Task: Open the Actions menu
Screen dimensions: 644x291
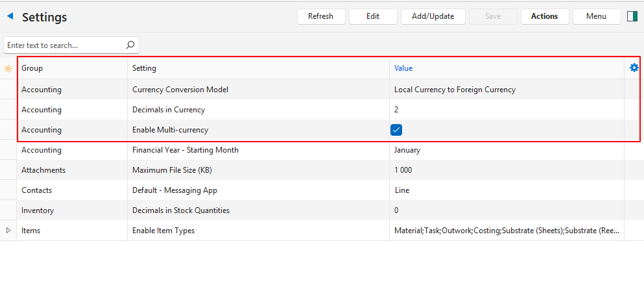Action: (544, 16)
